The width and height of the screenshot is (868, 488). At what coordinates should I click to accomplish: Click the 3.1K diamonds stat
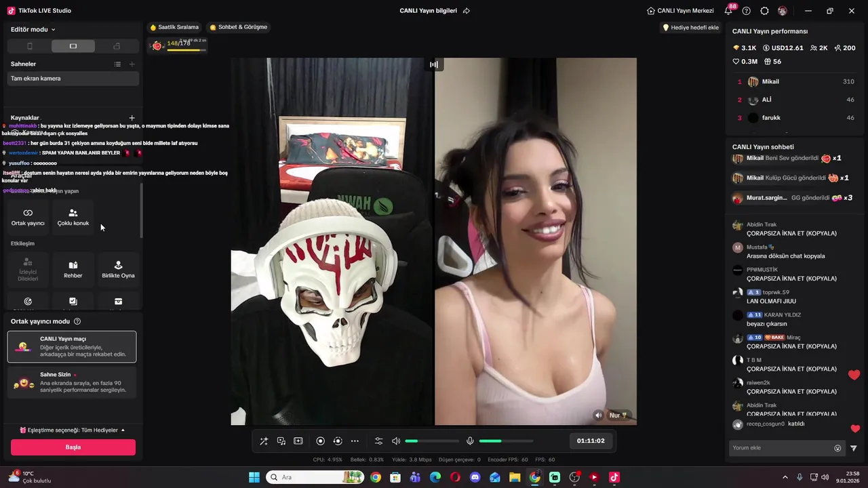point(745,48)
